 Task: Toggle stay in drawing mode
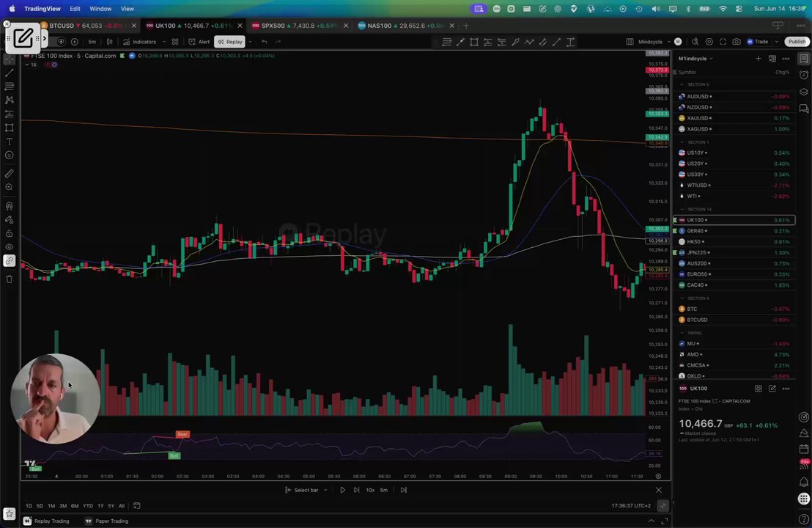pyautogui.click(x=10, y=220)
